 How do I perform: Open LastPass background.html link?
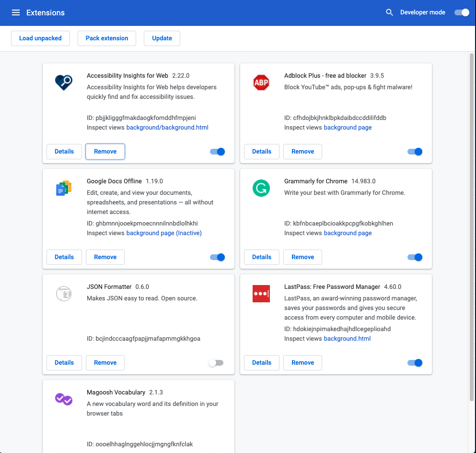pos(347,339)
